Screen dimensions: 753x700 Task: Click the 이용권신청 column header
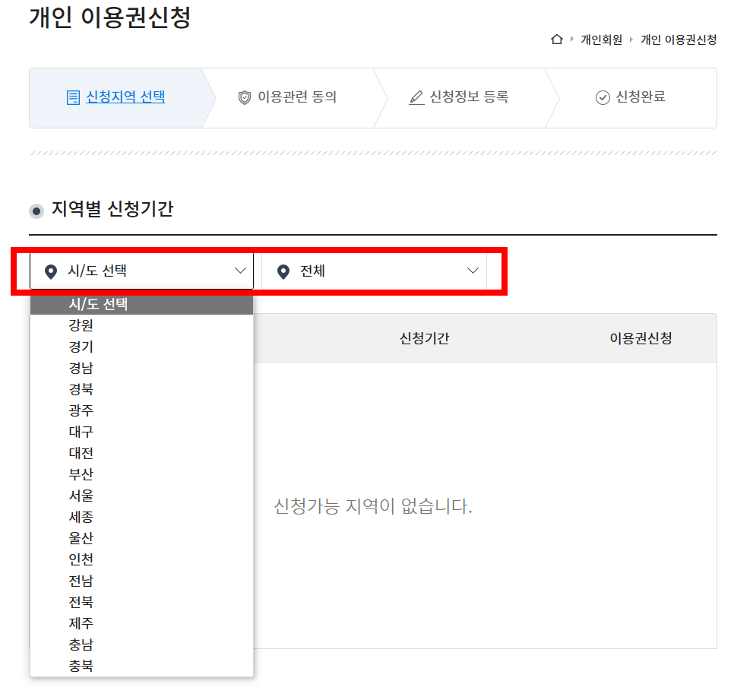[641, 338]
